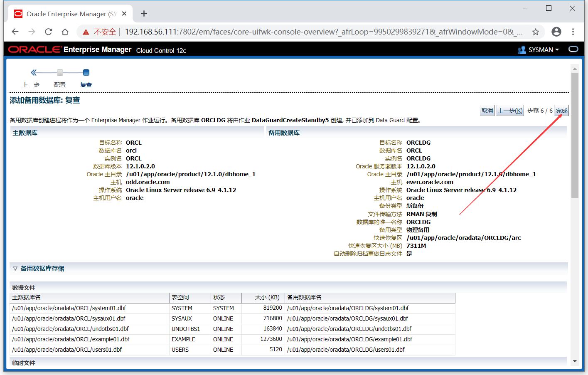Screen dimensions: 588x375
Task: Click the 上一步 train label
Action: 31,85
